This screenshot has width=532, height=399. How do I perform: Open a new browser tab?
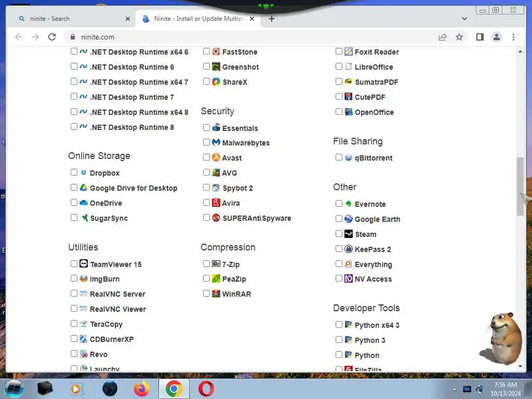pyautogui.click(x=271, y=19)
